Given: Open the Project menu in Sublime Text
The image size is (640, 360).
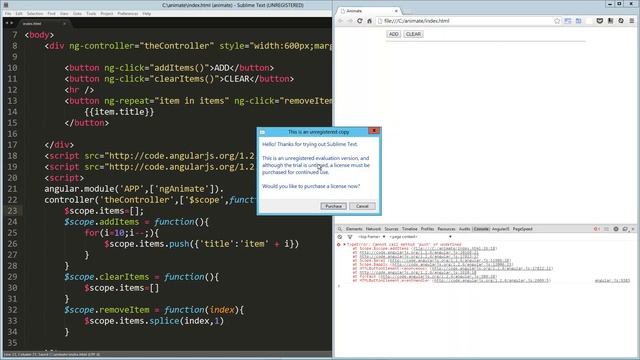Looking at the screenshot, I should click(107, 13).
